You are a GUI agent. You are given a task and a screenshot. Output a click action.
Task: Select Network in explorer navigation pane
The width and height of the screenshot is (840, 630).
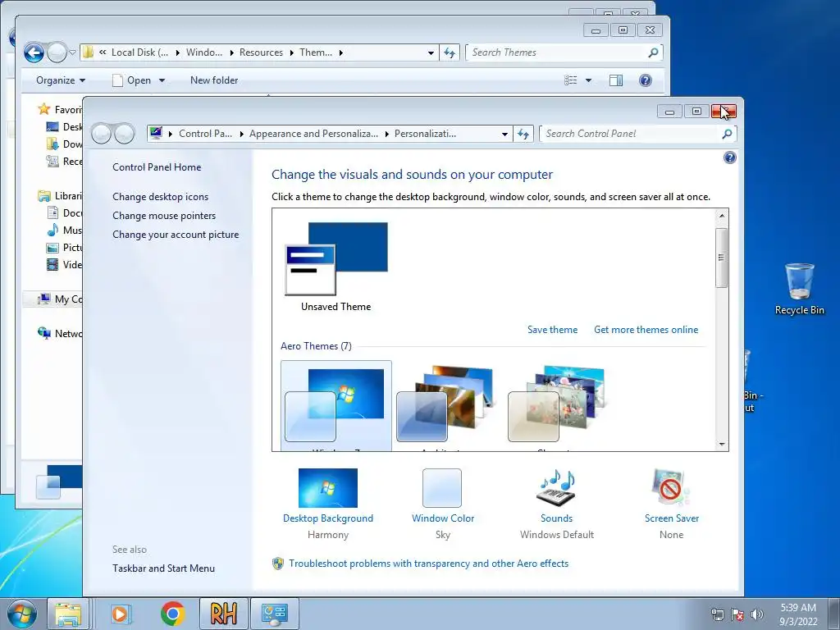tap(59, 333)
